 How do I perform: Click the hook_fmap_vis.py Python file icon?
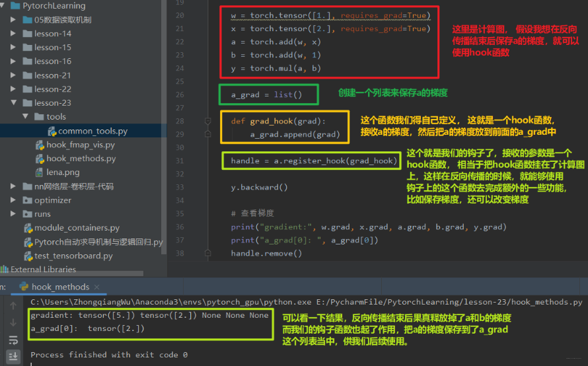[40, 145]
